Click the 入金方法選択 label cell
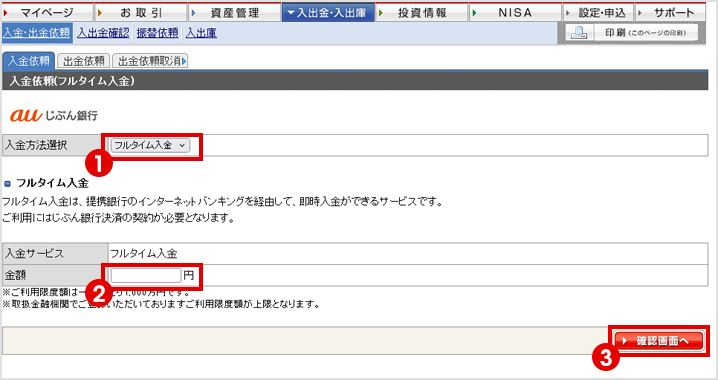This screenshot has height=380, width=718. (x=55, y=146)
